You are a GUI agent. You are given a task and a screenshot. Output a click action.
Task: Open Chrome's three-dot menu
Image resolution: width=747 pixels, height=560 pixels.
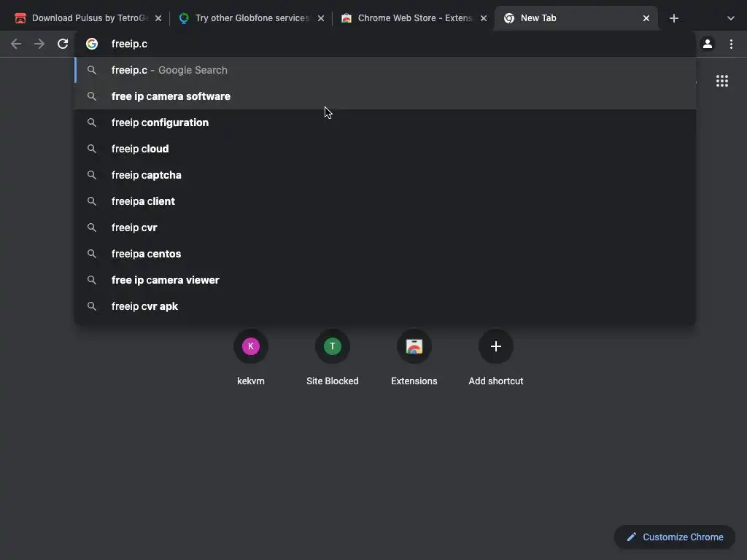(x=731, y=44)
